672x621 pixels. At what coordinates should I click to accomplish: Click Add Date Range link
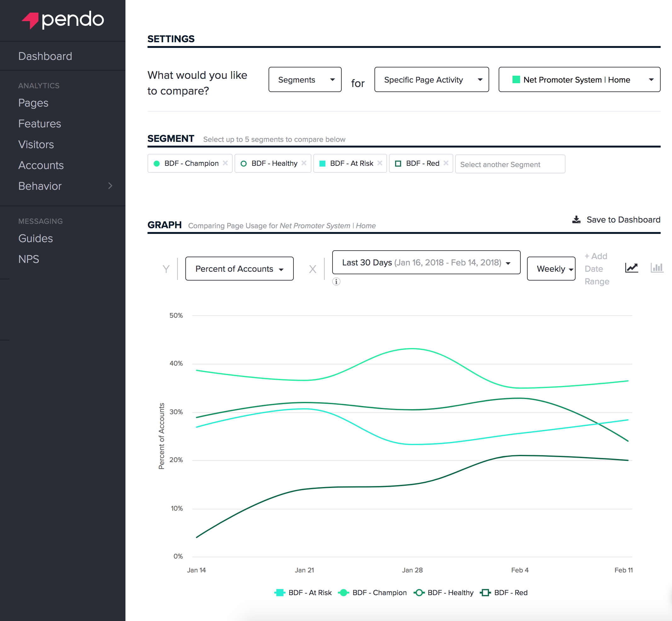597,269
